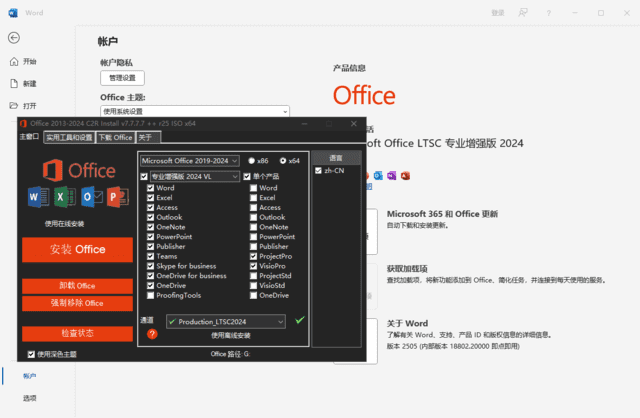Click 使用离线安装 link in installer
The width and height of the screenshot is (640, 418).
click(231, 336)
